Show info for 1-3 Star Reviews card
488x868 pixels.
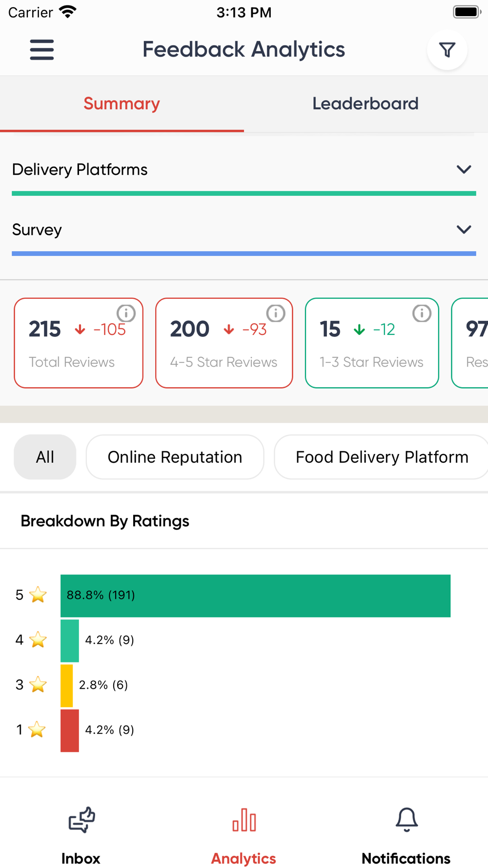(x=422, y=313)
